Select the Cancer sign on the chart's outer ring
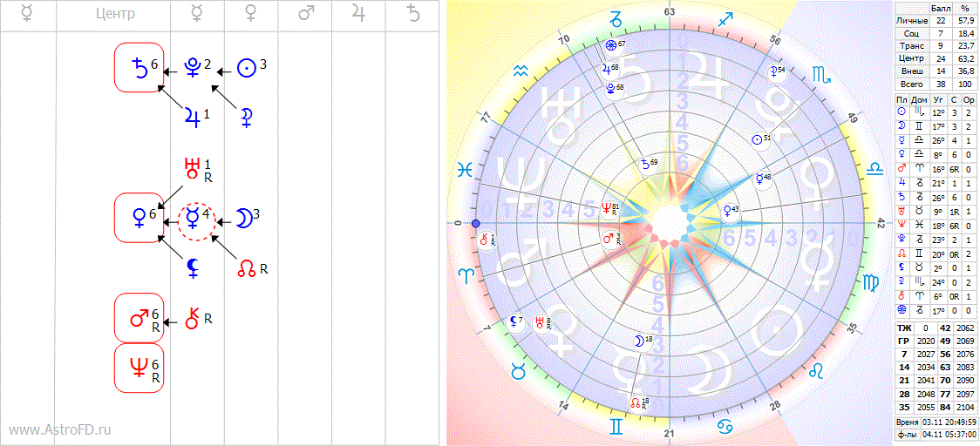 [x=724, y=425]
